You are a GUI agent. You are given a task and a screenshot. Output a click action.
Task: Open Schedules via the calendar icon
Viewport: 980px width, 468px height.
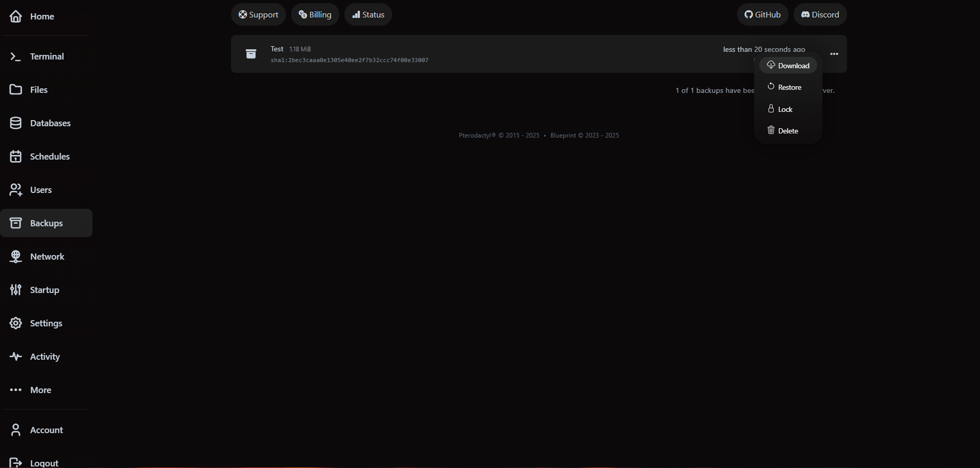pyautogui.click(x=16, y=156)
